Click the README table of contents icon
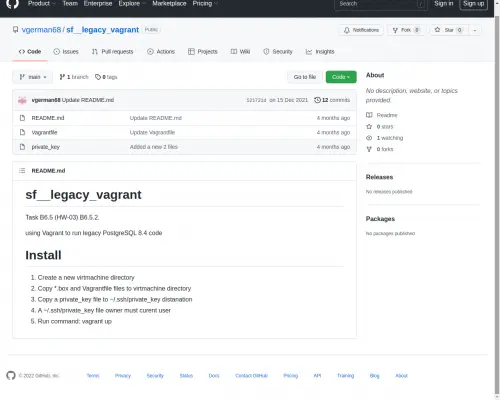The height and width of the screenshot is (400, 500). tap(22, 171)
